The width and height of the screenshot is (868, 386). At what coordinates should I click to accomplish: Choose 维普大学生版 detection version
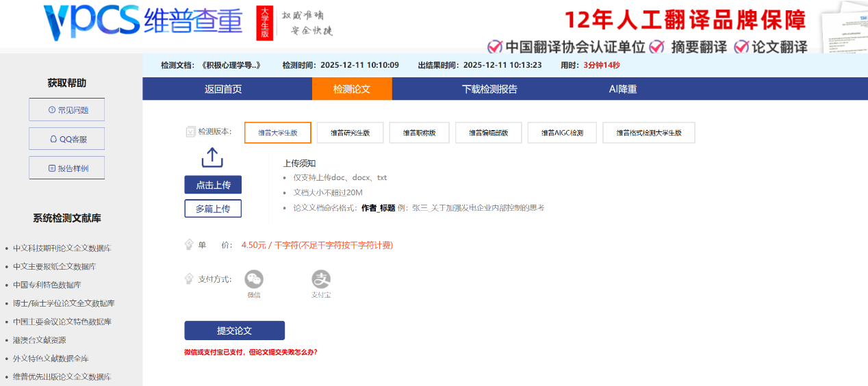point(277,133)
